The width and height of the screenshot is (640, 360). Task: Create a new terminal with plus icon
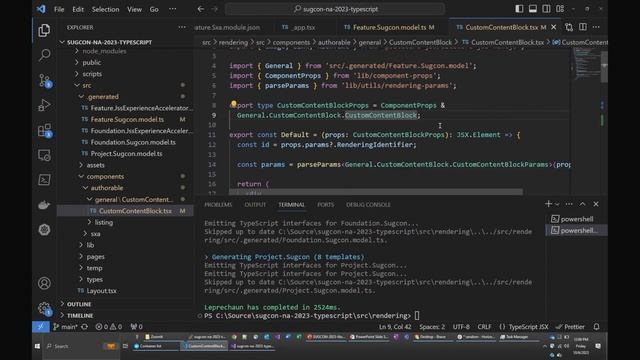point(548,204)
